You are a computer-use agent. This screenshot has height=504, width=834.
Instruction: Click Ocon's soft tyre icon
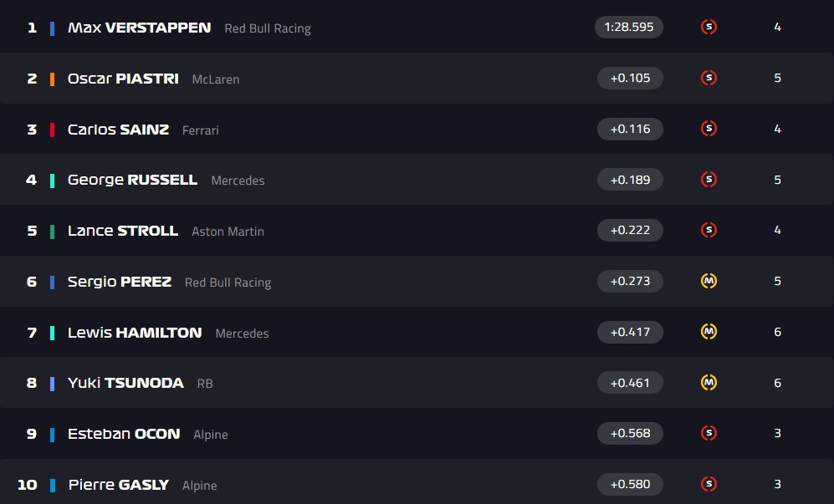pyautogui.click(x=709, y=433)
